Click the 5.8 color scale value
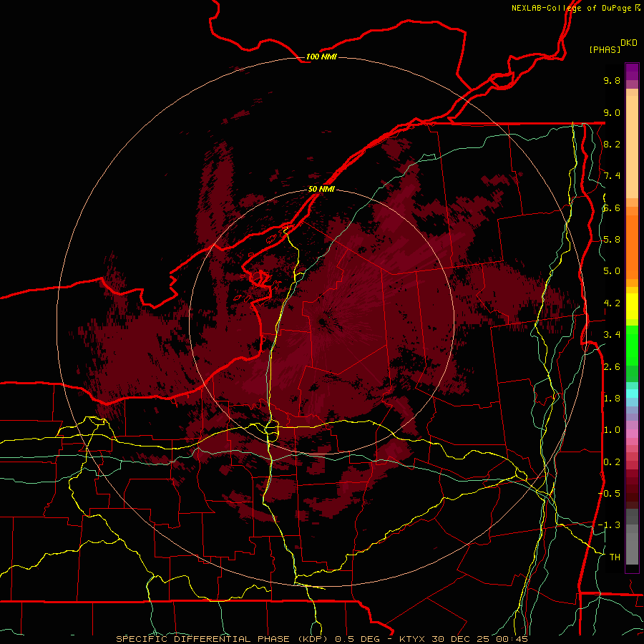Image resolution: width=644 pixels, height=644 pixels. click(612, 240)
